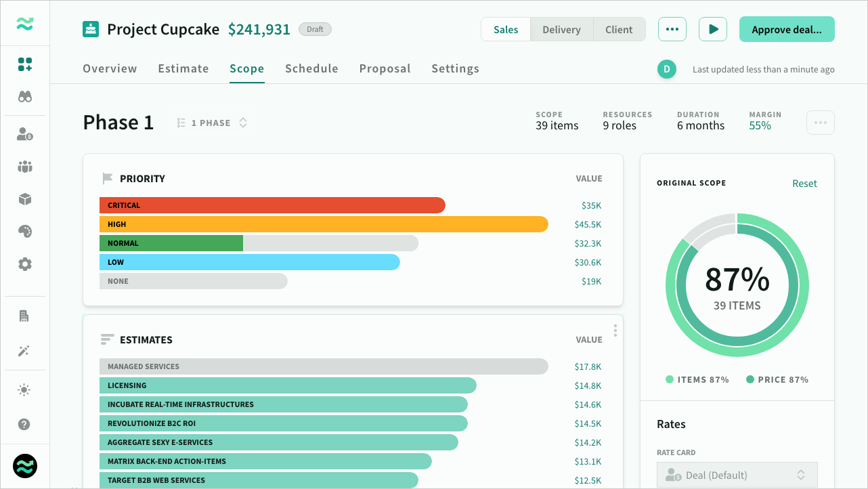Screen dimensions: 868x489
Task: Open the team members group icon
Action: [x=25, y=167]
